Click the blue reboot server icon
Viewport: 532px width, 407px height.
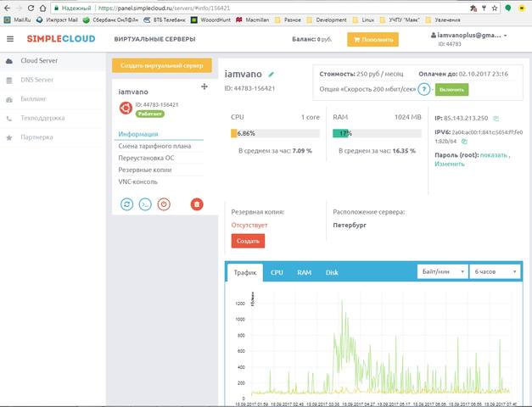pyautogui.click(x=127, y=203)
